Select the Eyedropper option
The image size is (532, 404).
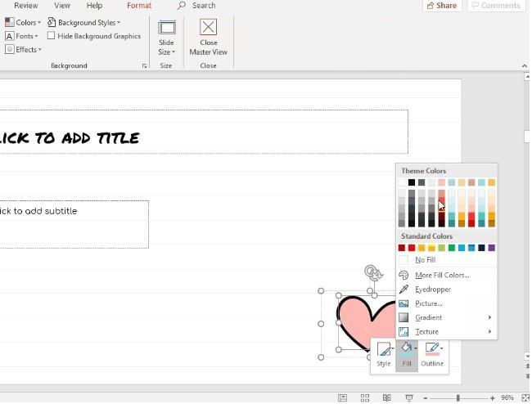(446, 290)
